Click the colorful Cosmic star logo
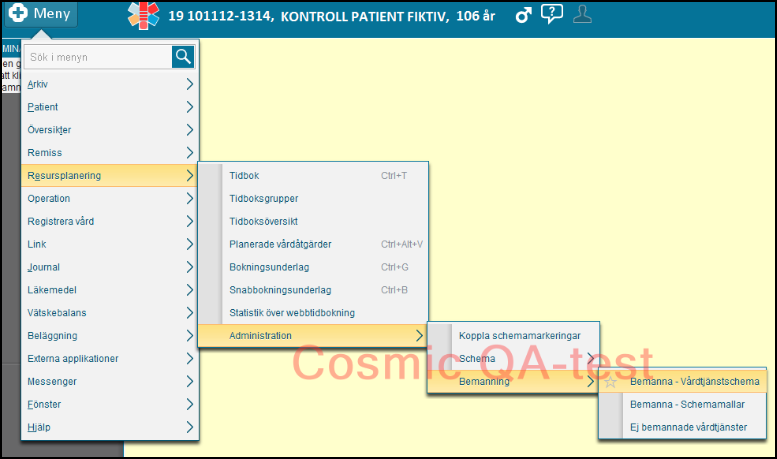This screenshot has height=459, width=777. 144,16
